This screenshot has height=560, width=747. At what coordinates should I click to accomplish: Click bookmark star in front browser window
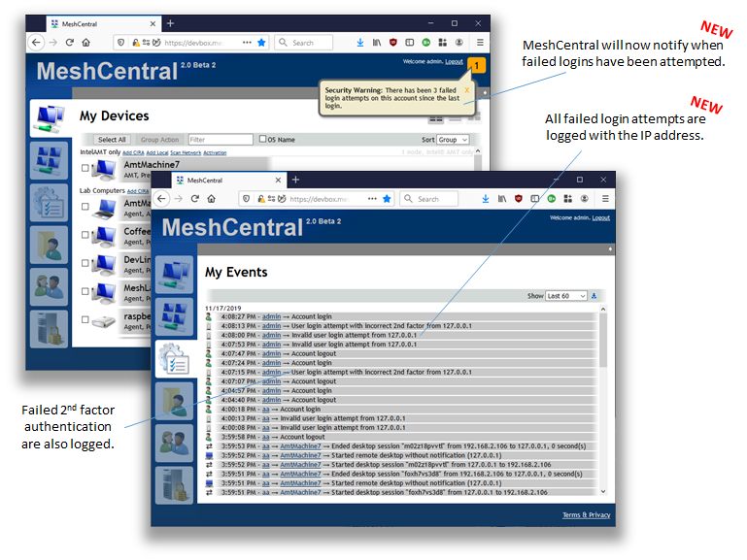pos(387,198)
